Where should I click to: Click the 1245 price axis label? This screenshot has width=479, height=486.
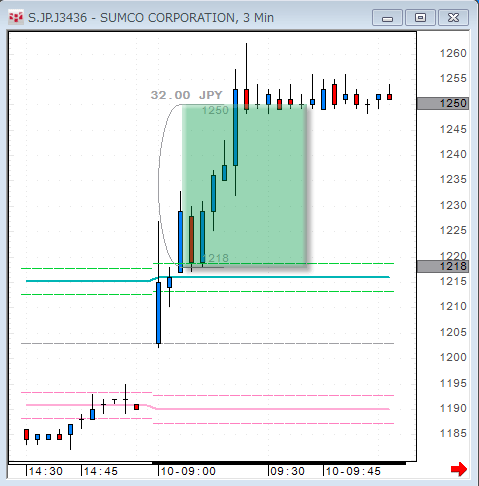coord(453,129)
